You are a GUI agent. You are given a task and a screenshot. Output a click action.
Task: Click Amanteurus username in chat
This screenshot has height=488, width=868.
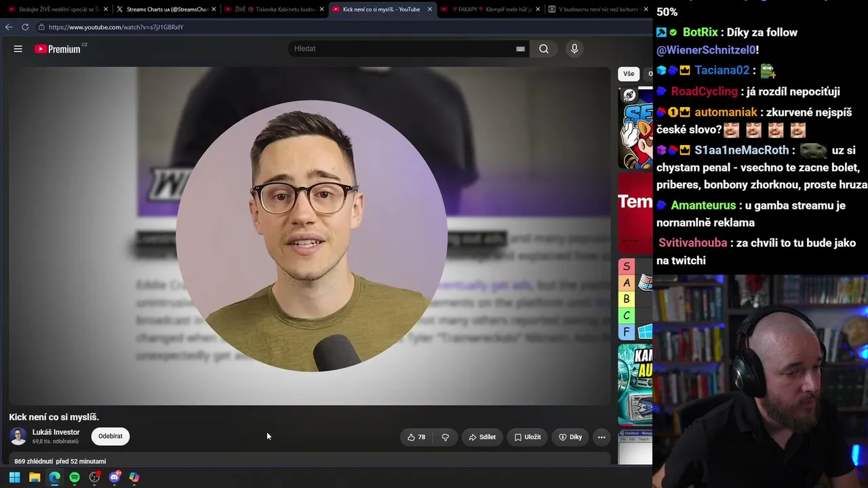(x=703, y=205)
